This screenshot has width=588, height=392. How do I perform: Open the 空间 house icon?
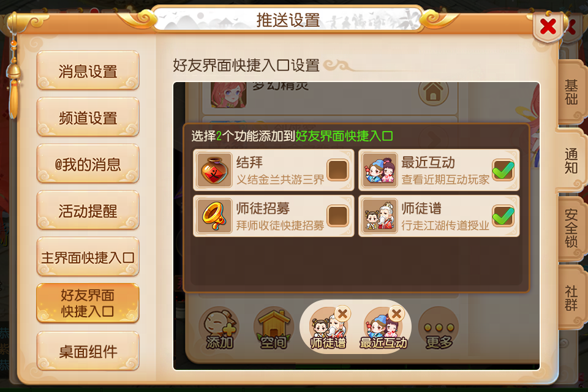pyautogui.click(x=273, y=328)
